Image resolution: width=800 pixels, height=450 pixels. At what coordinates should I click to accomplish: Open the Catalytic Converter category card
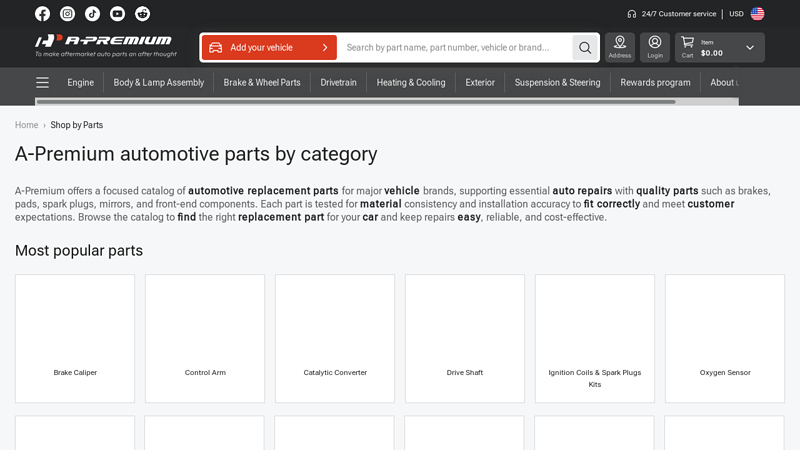tap(335, 339)
